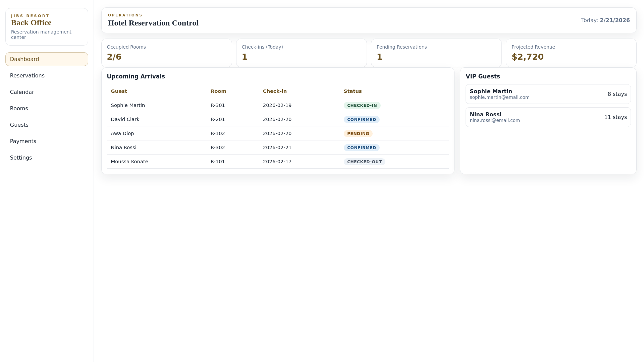Click the VIP Guests heading

point(483,76)
